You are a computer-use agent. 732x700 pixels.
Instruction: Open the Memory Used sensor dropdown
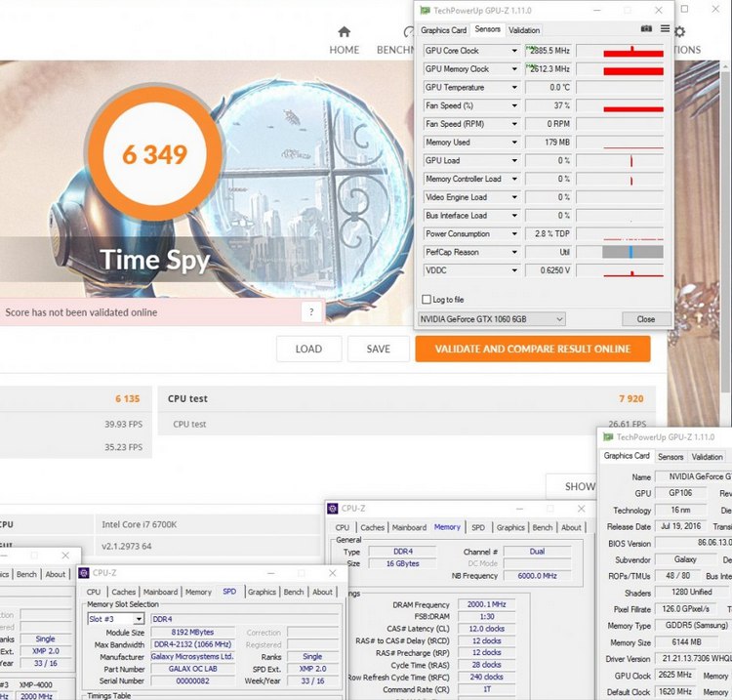click(514, 142)
